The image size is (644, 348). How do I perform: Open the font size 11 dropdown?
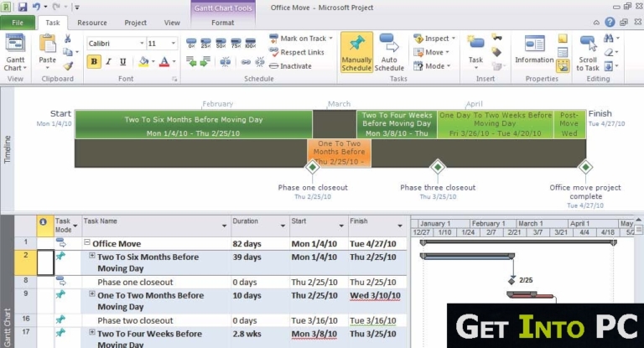(174, 43)
